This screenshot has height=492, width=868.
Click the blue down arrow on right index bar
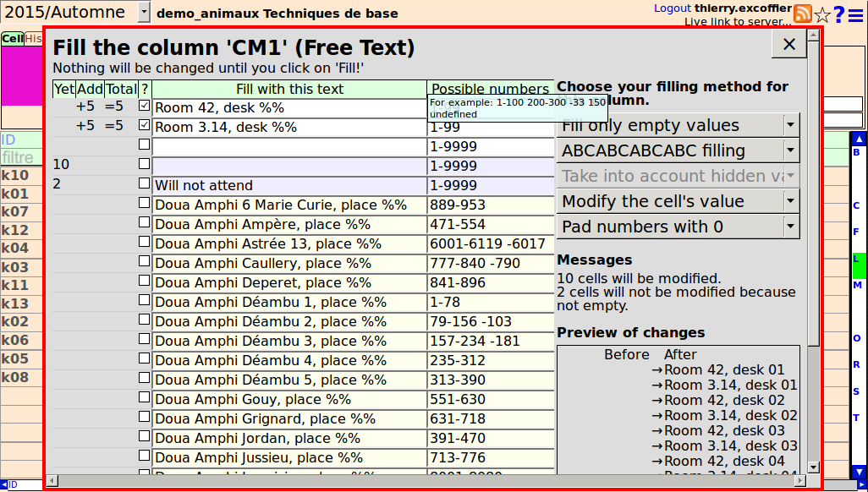pyautogui.click(x=859, y=472)
